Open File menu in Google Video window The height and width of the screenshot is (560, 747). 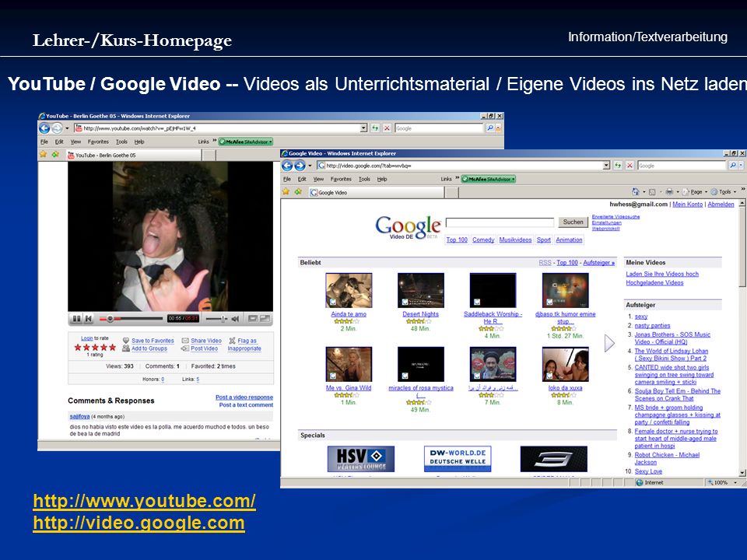(287, 179)
